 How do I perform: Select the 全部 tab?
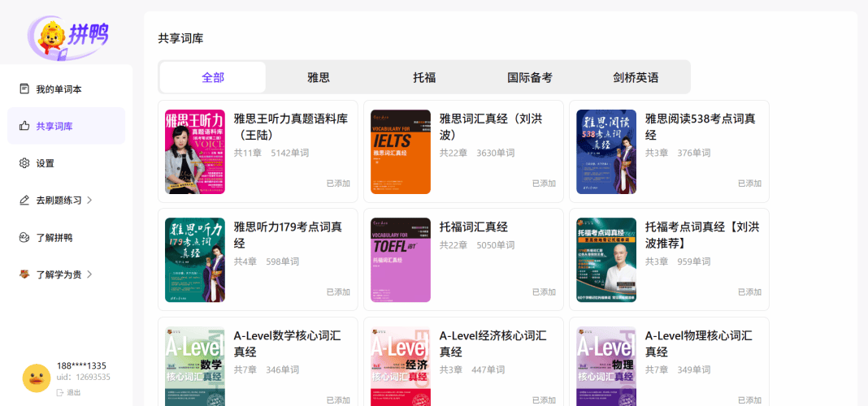point(213,77)
